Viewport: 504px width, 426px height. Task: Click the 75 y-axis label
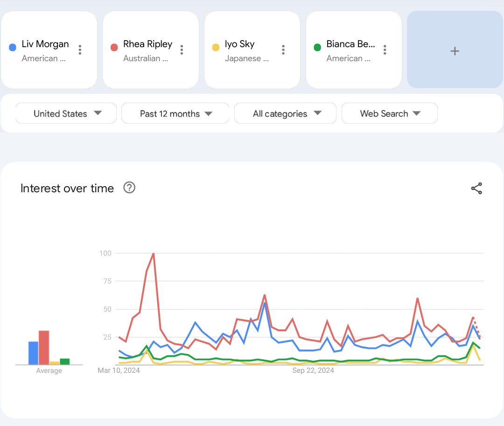107,281
